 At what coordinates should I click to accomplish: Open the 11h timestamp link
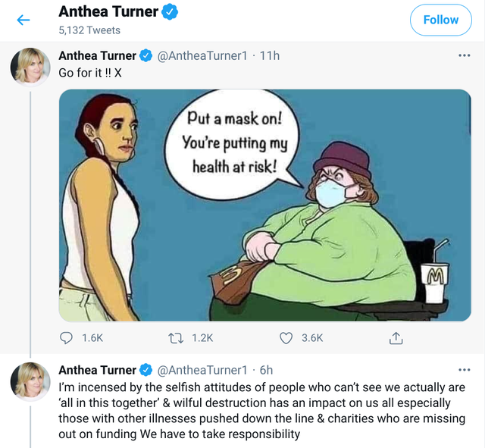tap(269, 55)
